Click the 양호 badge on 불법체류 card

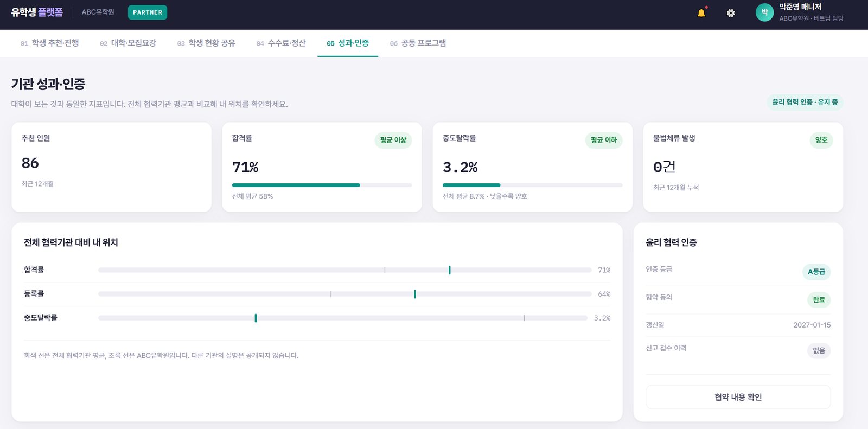click(x=821, y=140)
